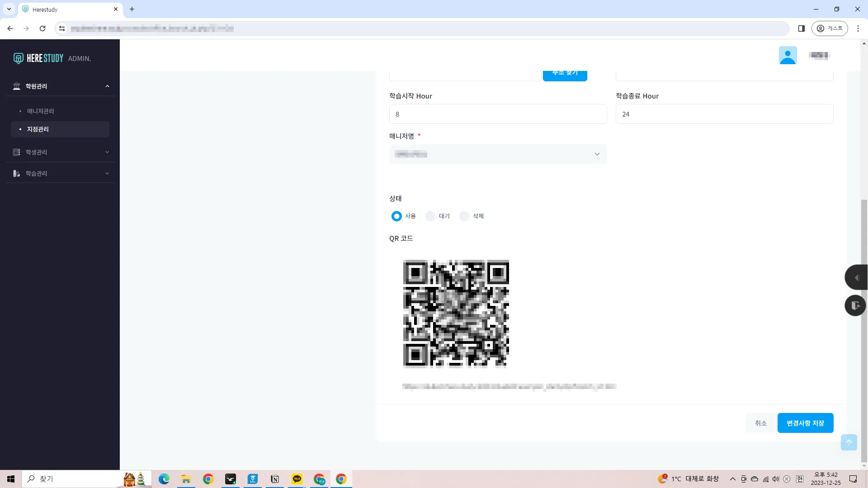Select the 사용 status radio button
The height and width of the screenshot is (488, 868).
(396, 216)
